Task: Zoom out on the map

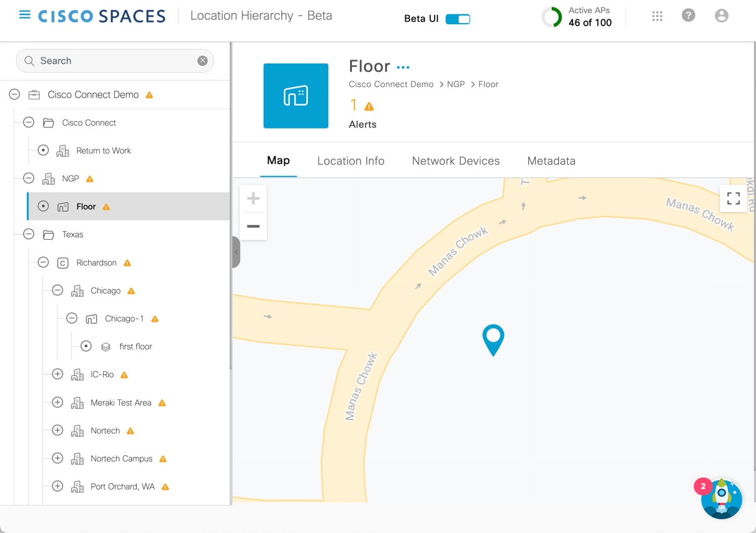Action: pyautogui.click(x=253, y=226)
